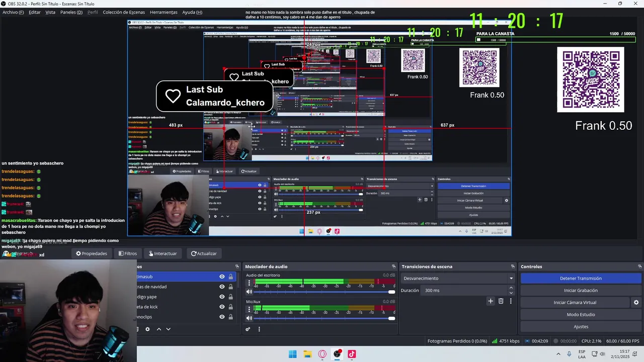Hide the 'digo yape' source
Image resolution: width=644 pixels, height=362 pixels.
(x=222, y=297)
